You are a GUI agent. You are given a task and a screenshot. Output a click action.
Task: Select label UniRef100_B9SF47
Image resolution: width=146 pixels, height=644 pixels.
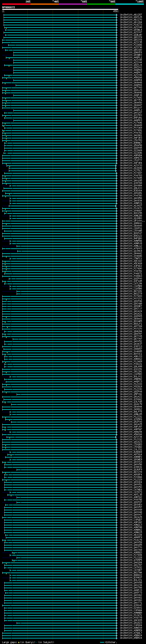tap(131, 233)
